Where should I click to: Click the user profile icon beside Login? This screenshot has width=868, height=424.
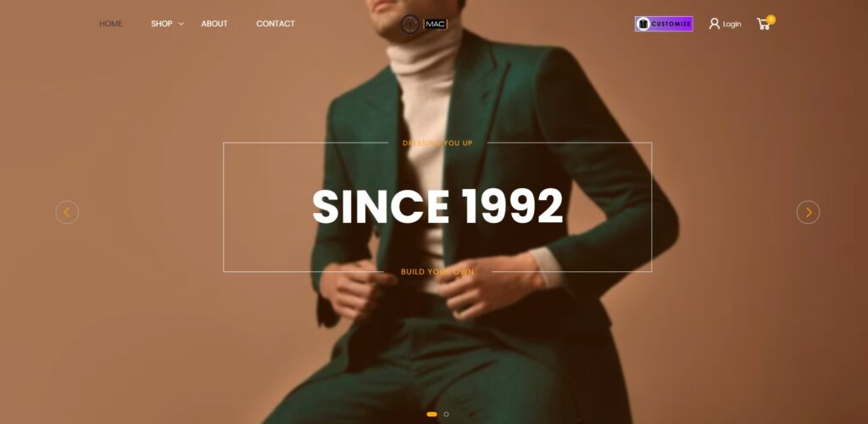tap(714, 24)
